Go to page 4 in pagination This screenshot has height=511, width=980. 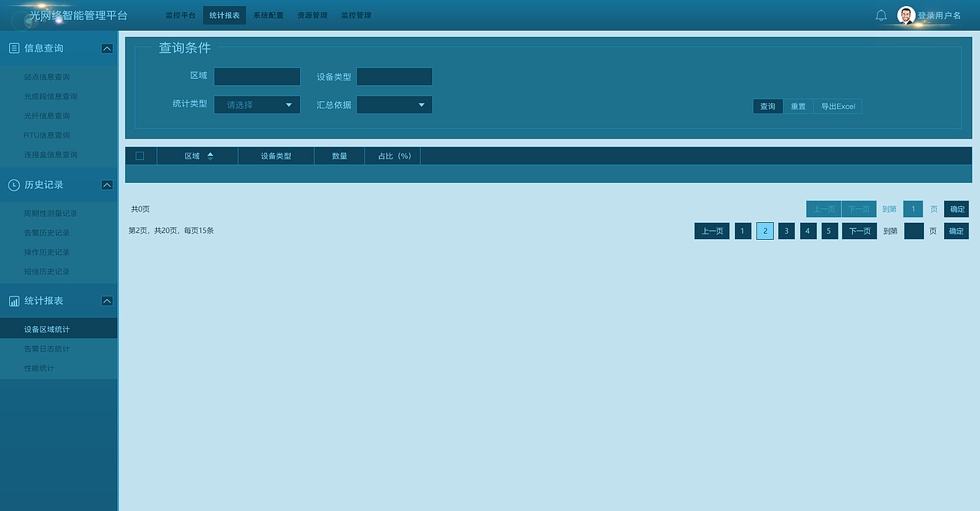pos(808,231)
